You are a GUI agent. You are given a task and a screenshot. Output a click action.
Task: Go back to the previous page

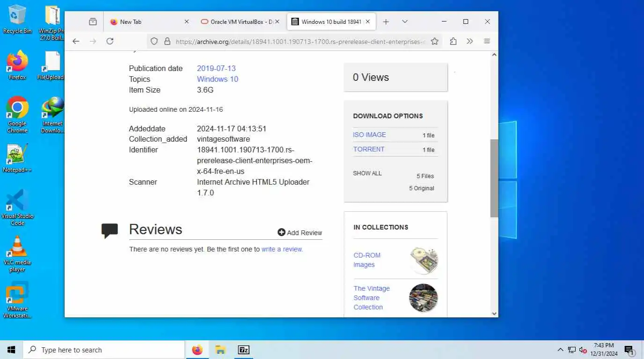76,41
